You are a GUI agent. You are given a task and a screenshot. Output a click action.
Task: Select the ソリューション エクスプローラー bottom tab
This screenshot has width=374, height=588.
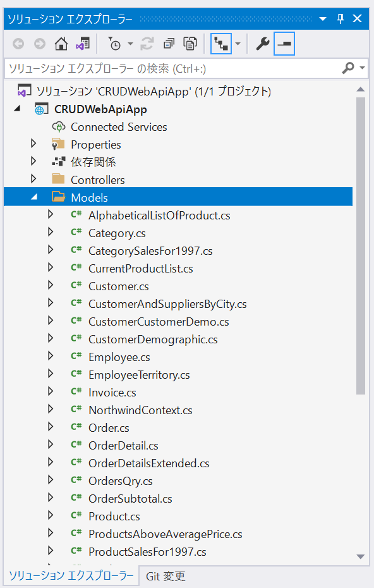(x=71, y=575)
